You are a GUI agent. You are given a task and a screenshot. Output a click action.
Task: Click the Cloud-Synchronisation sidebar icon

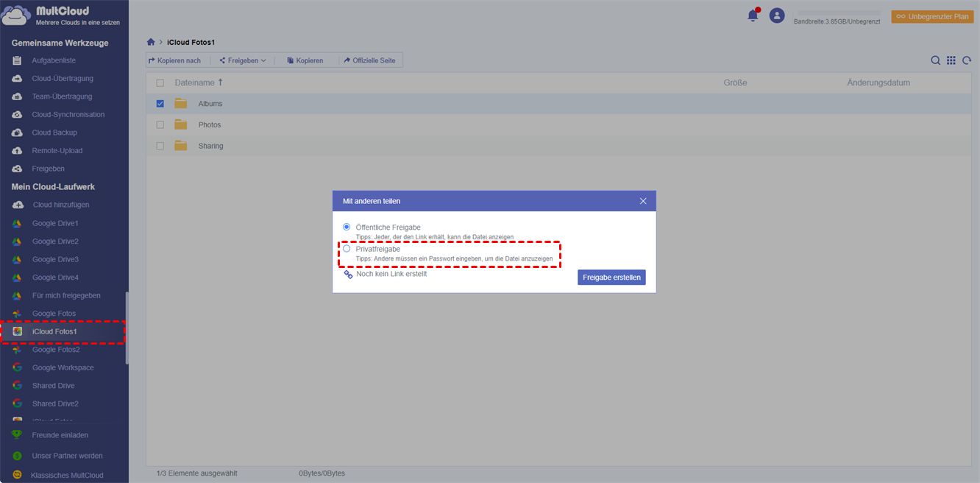pyautogui.click(x=17, y=114)
